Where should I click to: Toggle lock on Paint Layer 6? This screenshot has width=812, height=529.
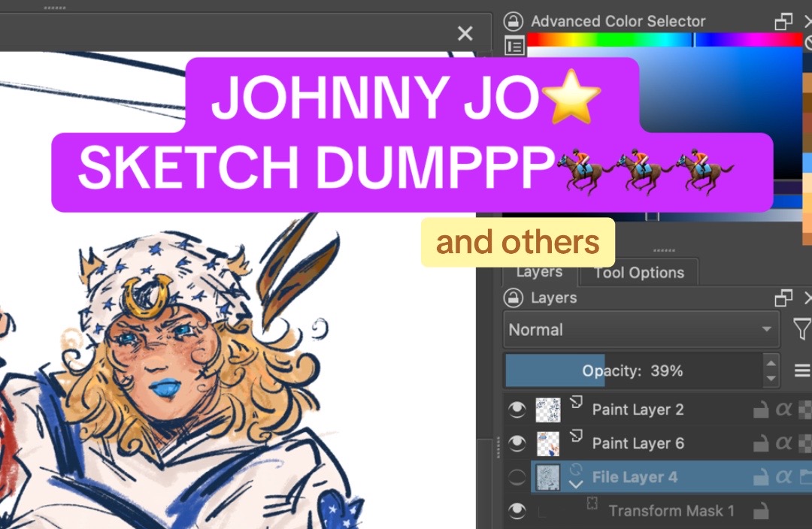pyautogui.click(x=761, y=443)
